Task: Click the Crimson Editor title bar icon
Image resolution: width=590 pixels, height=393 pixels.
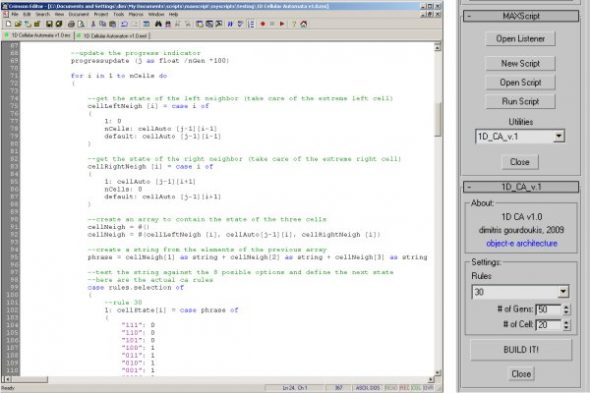Action: pos(5,6)
